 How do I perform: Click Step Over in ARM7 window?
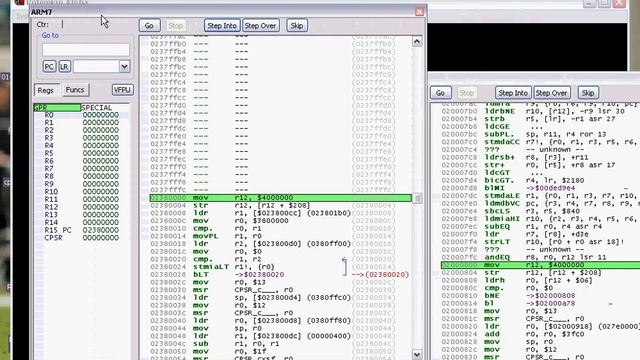click(260, 26)
